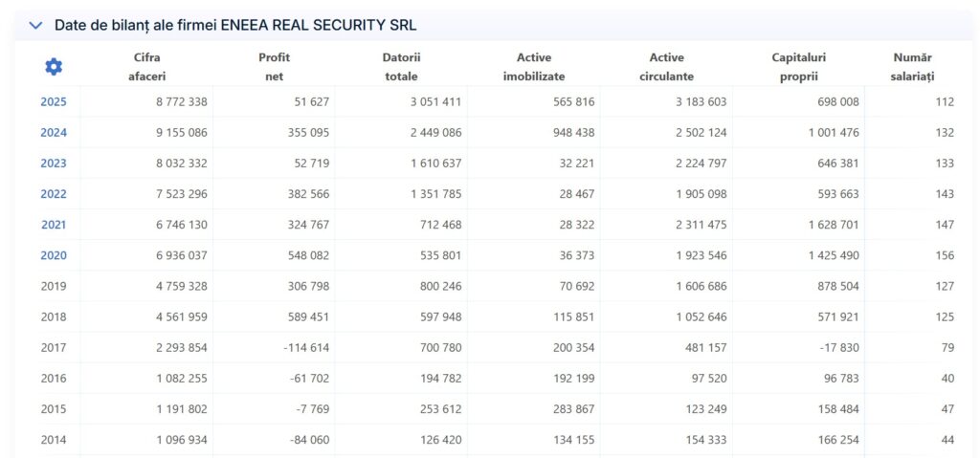
Task: Select the Capitaluri proprii column header
Action: tap(798, 67)
